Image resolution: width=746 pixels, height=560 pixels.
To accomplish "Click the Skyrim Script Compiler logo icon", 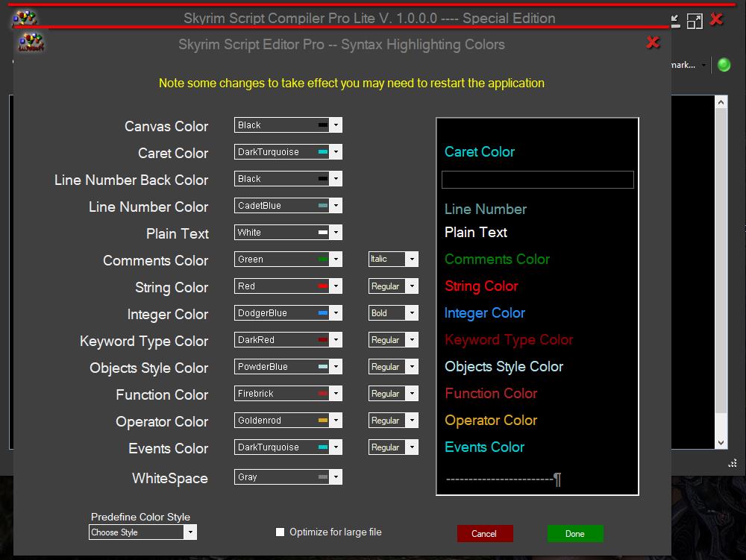I will (x=25, y=18).
